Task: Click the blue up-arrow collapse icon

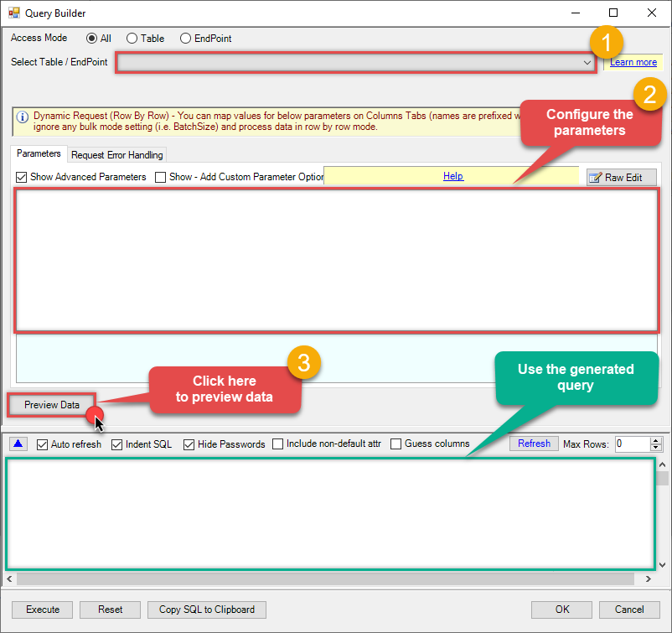Action: pyautogui.click(x=18, y=444)
